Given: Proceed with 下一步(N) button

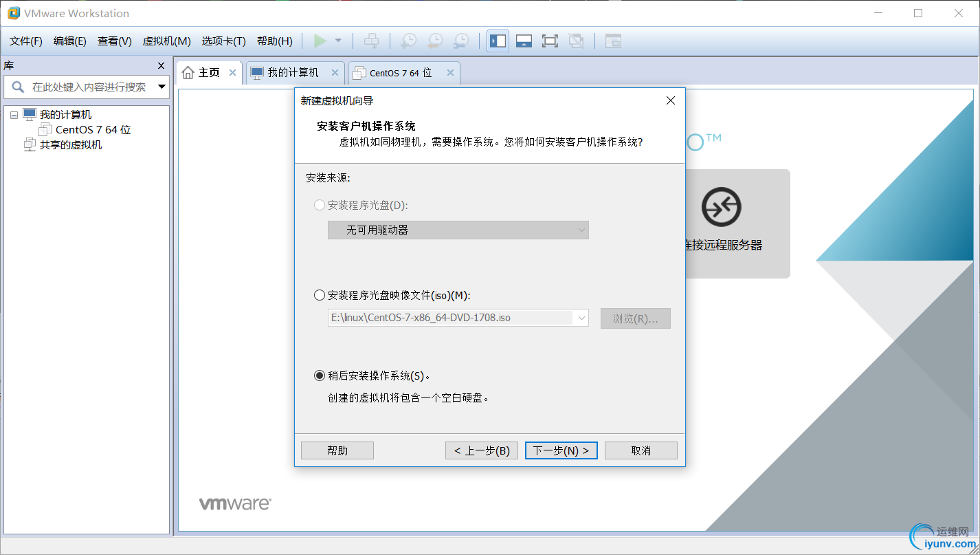Looking at the screenshot, I should tap(561, 450).
